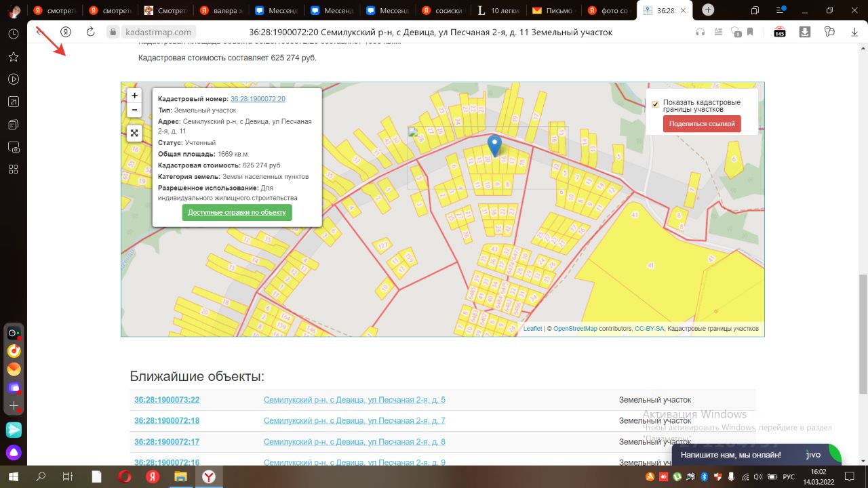Open Windows search magnifier on taskbar
Viewport: 868px width, 488px height.
pos(41,477)
